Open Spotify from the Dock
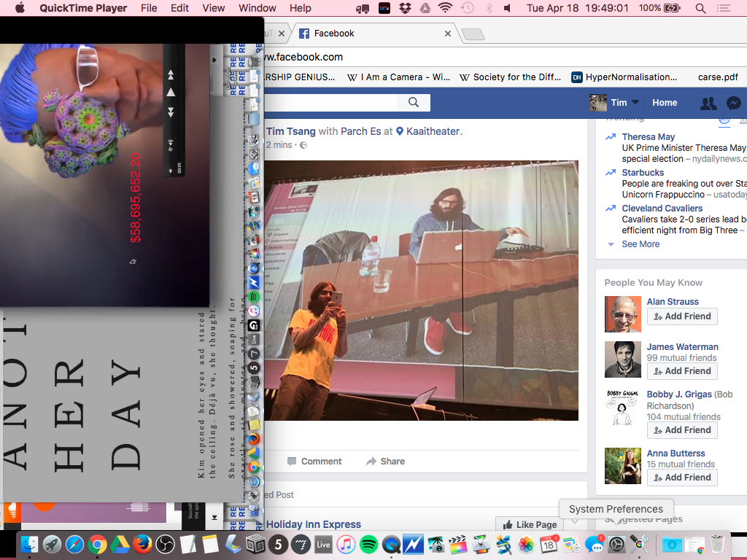Viewport: 747px width, 560px height. coord(368,544)
